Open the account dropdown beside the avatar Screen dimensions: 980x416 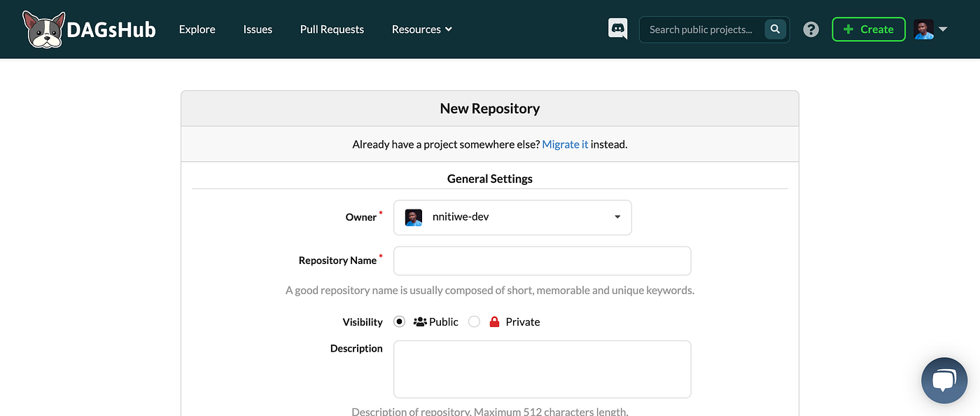click(944, 29)
